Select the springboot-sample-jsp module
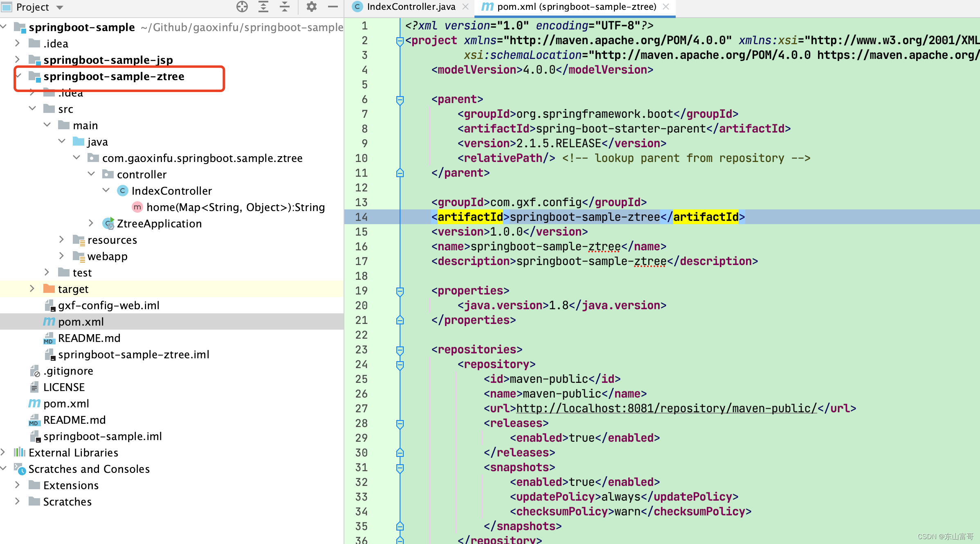Image resolution: width=980 pixels, height=544 pixels. 108,60
